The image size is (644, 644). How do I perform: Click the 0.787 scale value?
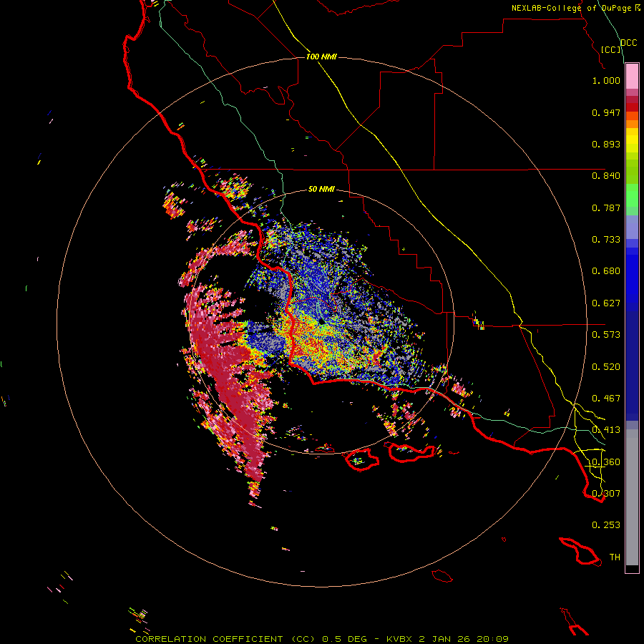[x=606, y=208]
